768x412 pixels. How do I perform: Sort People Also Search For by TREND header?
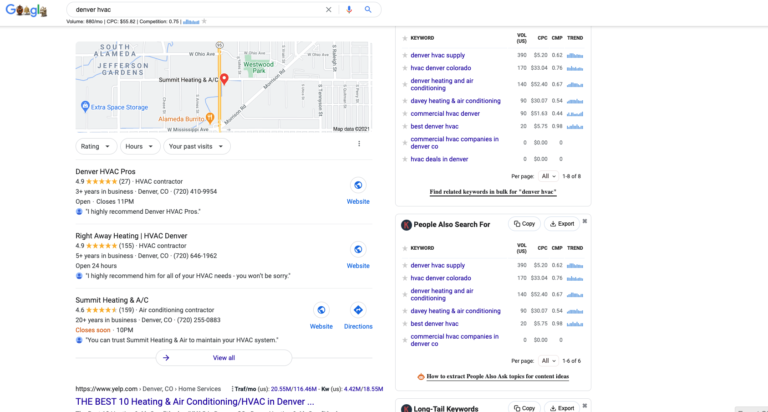575,248
